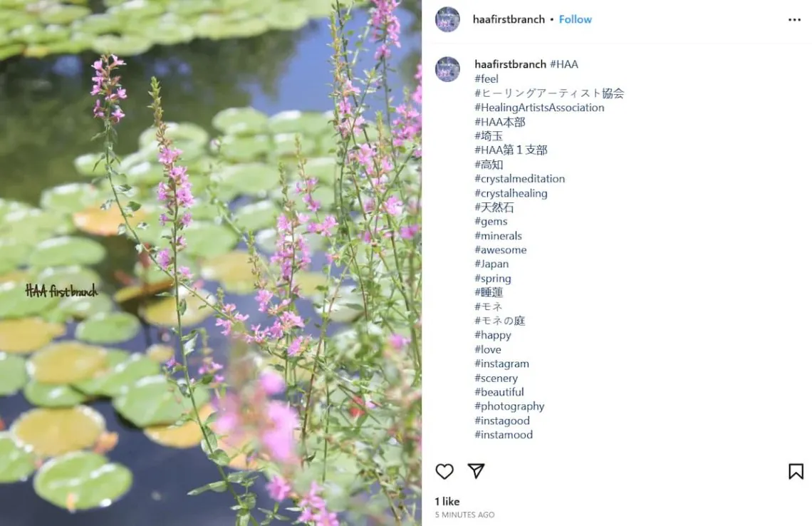Open the #minerals hashtag
812x526 pixels.
click(498, 236)
